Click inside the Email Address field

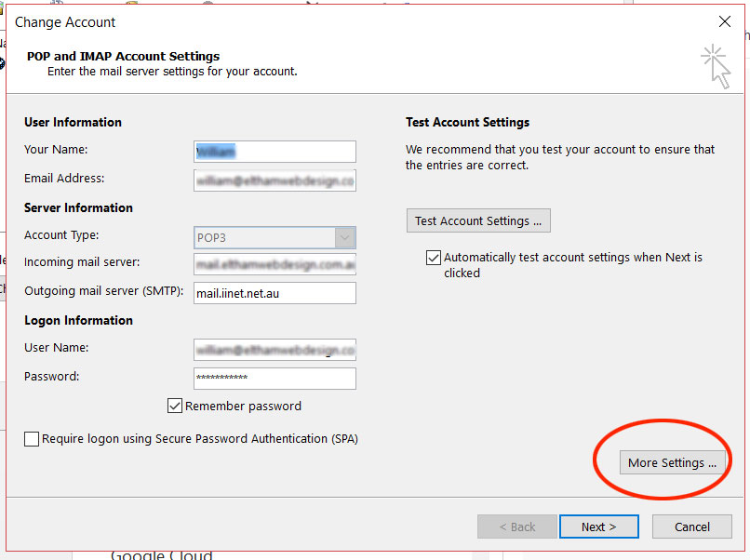tap(275, 180)
